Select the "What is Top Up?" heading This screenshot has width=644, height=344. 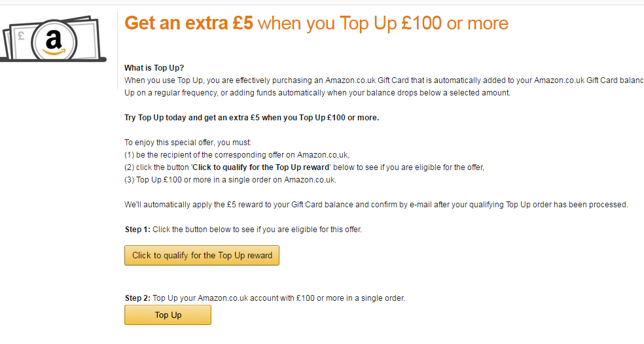[154, 68]
